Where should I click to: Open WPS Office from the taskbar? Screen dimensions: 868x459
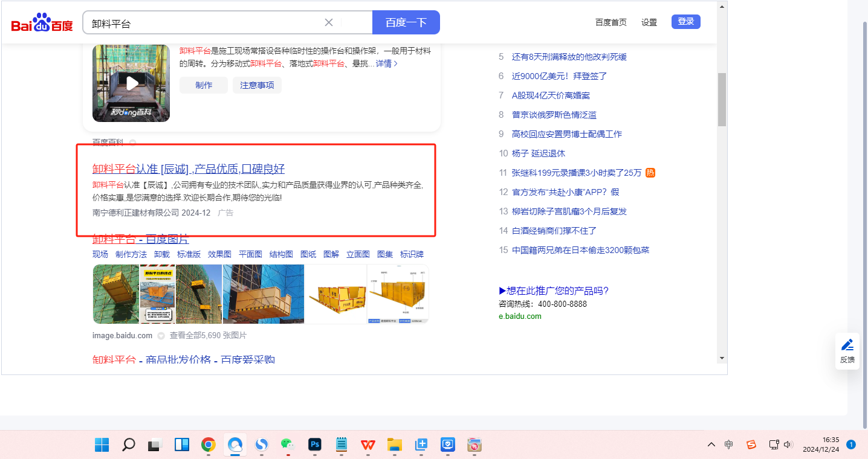tap(368, 445)
